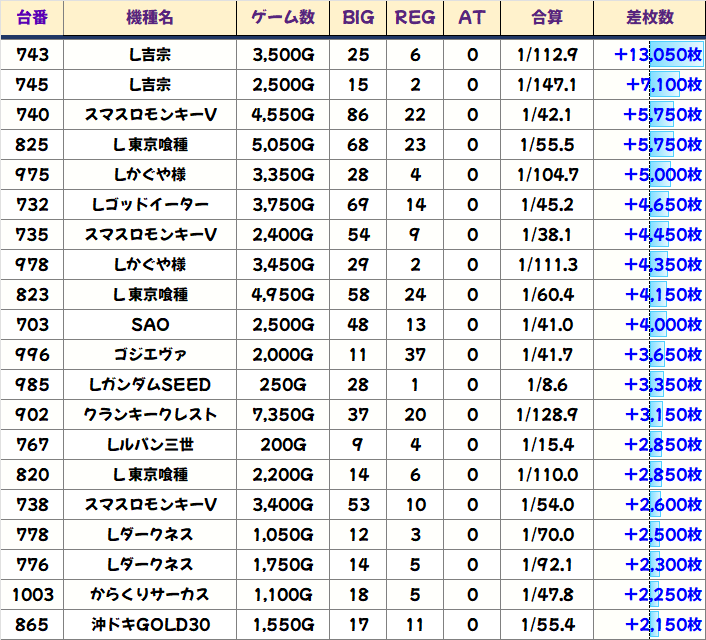Select the からくりサーカス machine name

(x=150, y=595)
